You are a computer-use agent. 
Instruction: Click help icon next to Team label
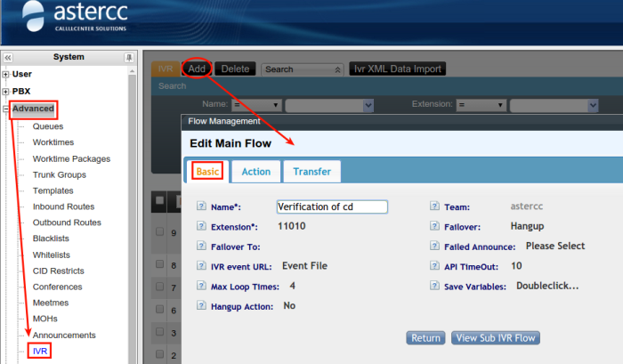point(434,207)
